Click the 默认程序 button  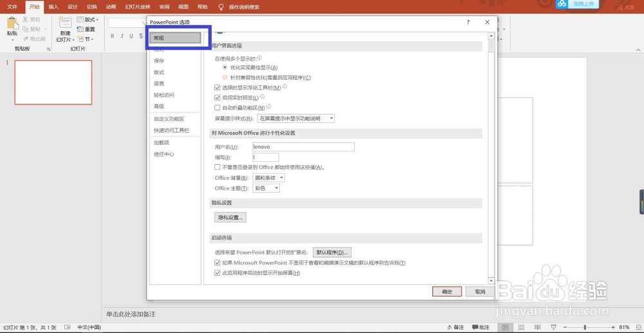click(x=332, y=252)
